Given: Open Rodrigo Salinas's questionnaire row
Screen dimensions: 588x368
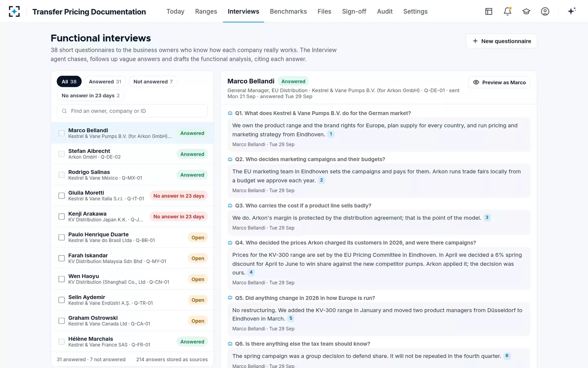Looking at the screenshot, I should point(132,175).
